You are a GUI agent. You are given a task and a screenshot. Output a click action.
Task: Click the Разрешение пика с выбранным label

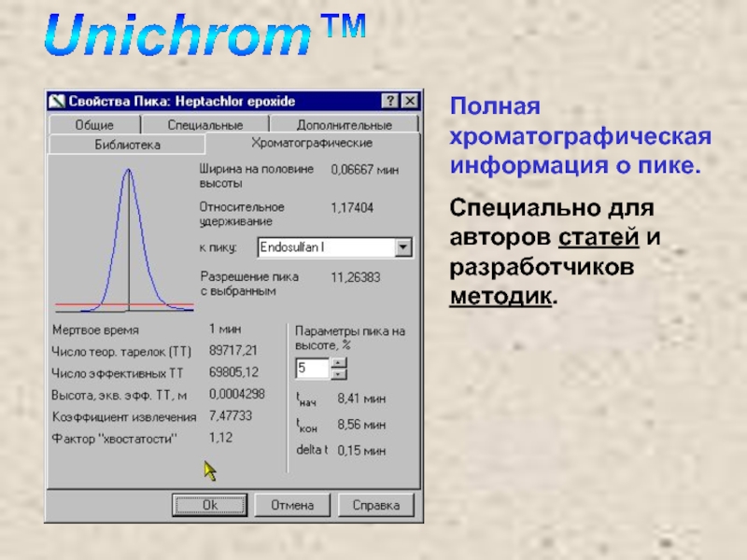(x=249, y=284)
